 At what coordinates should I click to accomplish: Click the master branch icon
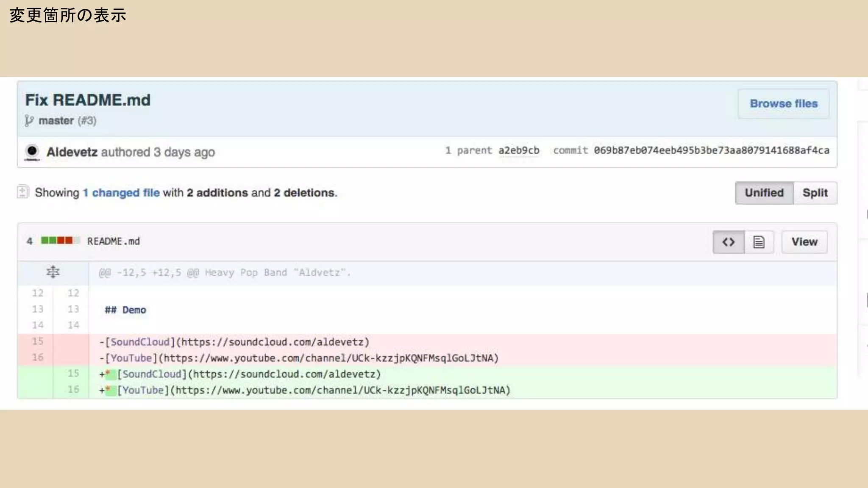click(x=29, y=121)
